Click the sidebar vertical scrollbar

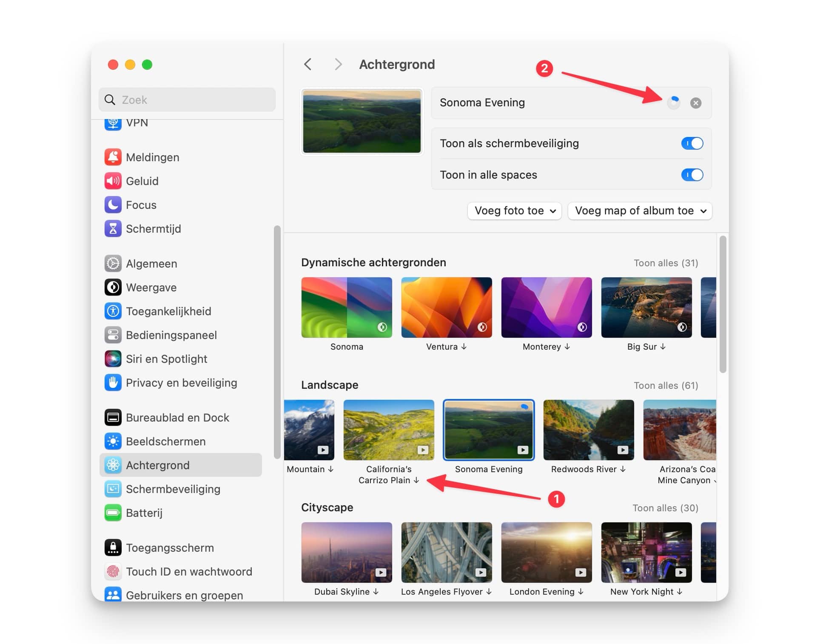point(277,342)
